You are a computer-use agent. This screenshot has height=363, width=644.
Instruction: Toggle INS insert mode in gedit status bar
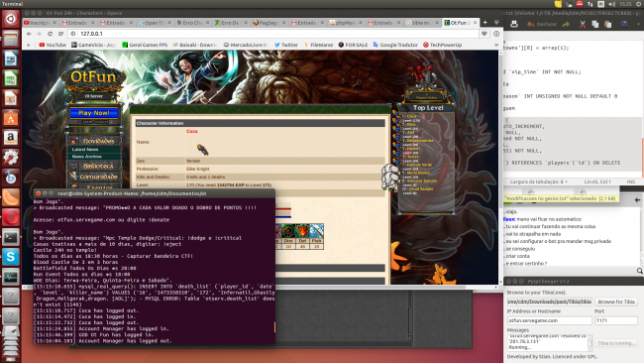click(631, 181)
